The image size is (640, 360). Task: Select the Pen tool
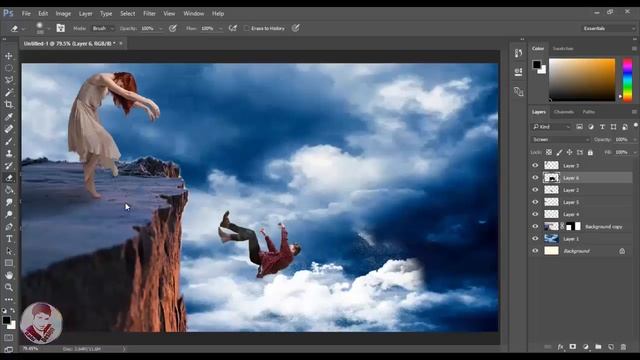click(x=9, y=227)
